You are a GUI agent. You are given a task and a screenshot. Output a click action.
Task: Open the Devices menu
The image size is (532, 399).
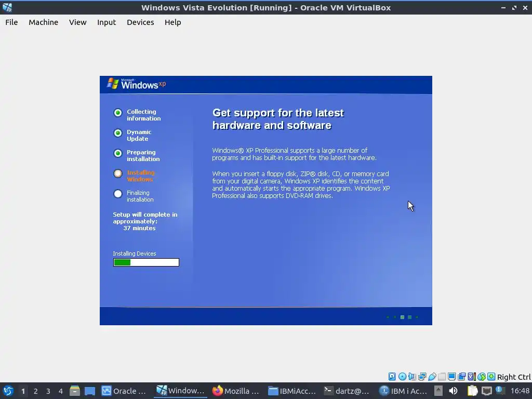(x=140, y=22)
